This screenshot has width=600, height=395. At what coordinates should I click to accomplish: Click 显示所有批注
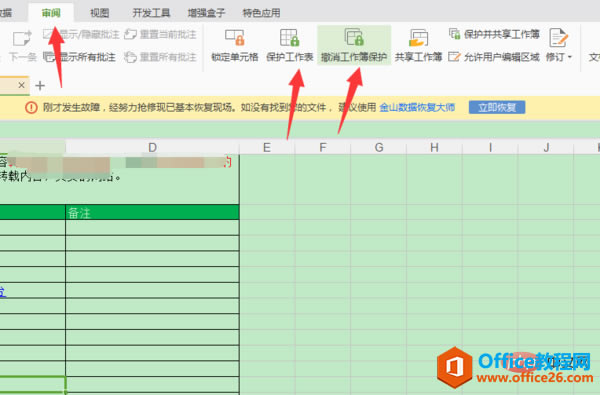[x=79, y=57]
